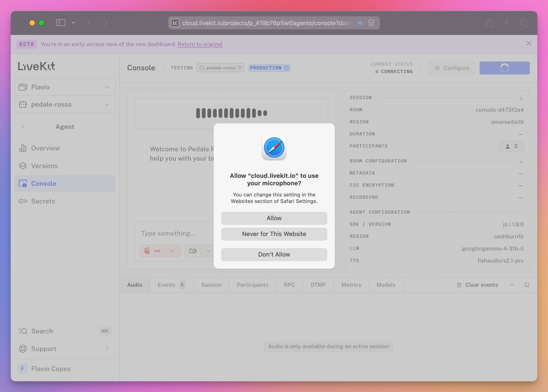Viewport: 548px width, 392px height.
Task: Go back from Agent section with left chevron
Action: 23,127
